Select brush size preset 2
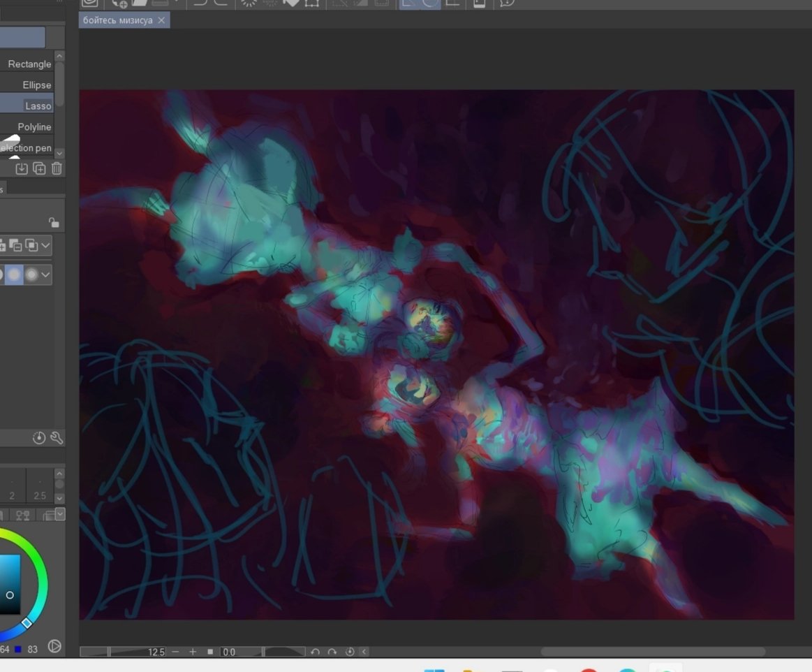The image size is (812, 672). 12,486
